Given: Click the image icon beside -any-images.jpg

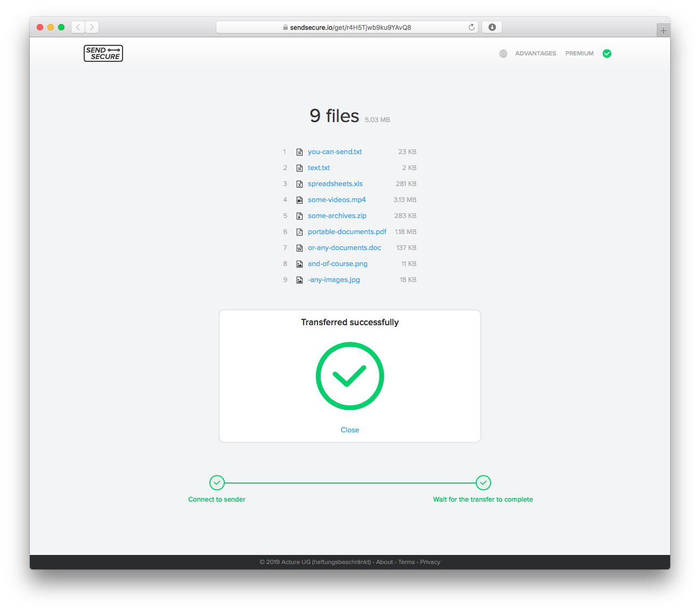Looking at the screenshot, I should point(299,279).
